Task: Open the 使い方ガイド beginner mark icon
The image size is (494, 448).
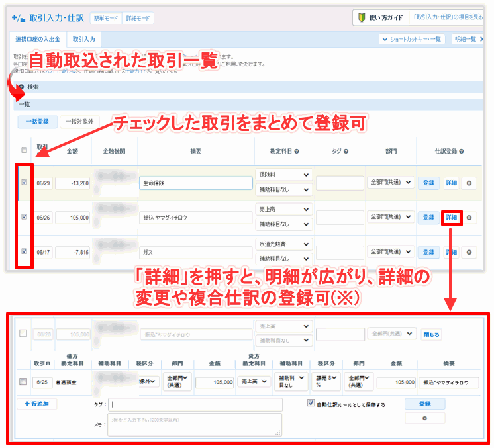Action: click(361, 18)
